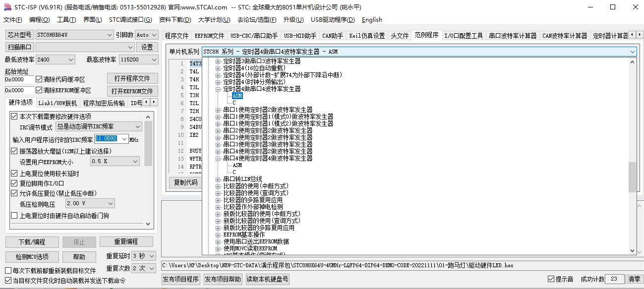Screen dimensions: 644x289
Task: Open the STC调试接口(G) menu
Action: tap(130, 20)
